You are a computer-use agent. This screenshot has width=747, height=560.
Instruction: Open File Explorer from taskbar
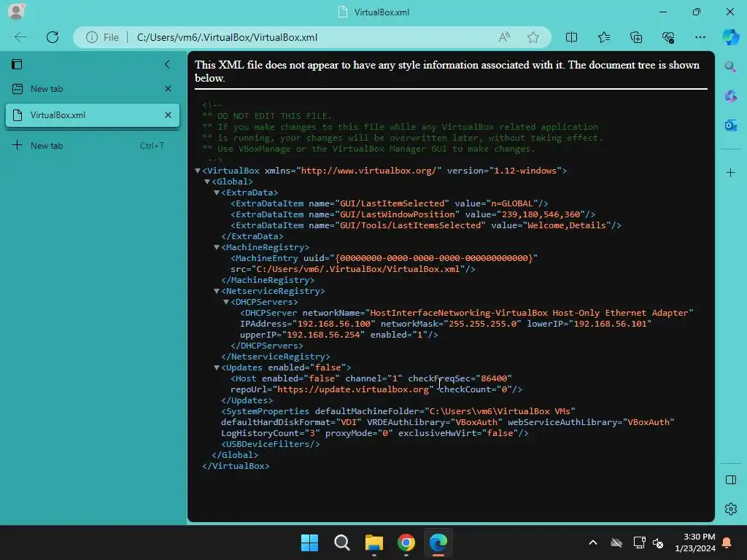[x=374, y=542]
